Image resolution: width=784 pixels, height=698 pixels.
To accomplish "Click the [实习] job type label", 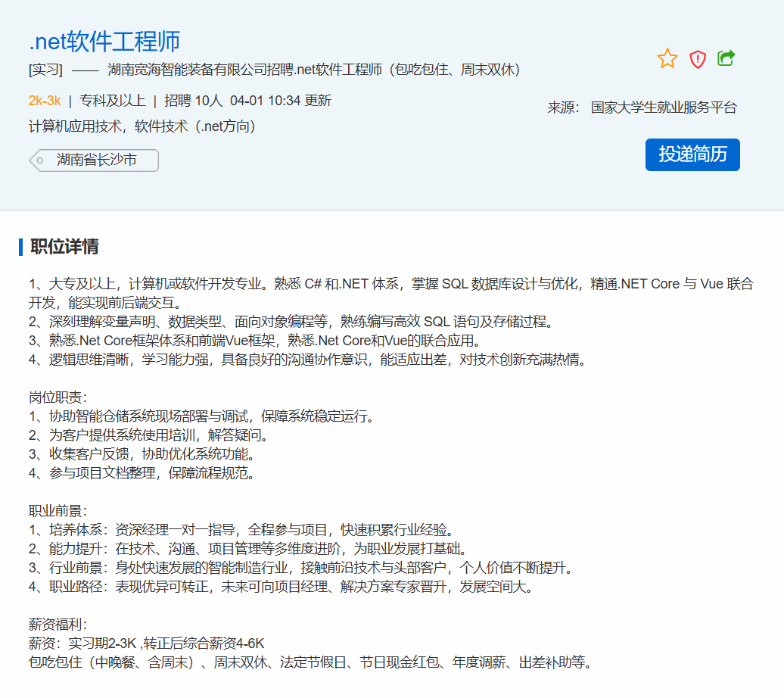I will 45,70.
